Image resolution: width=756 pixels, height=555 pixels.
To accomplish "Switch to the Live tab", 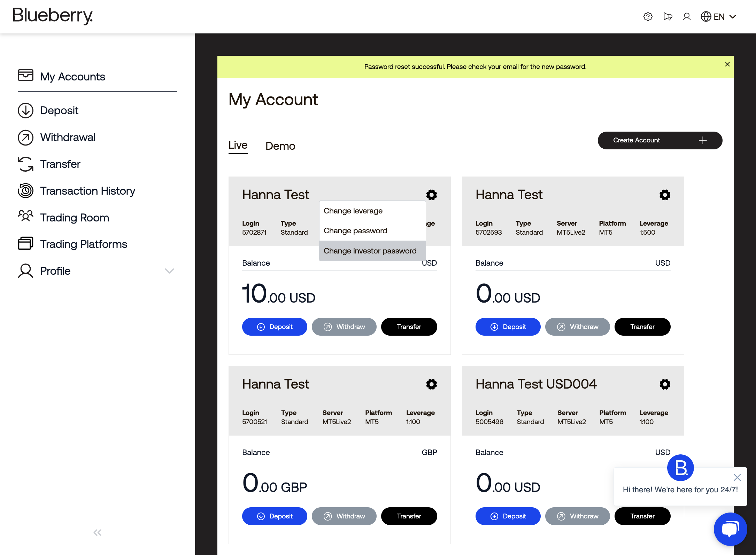I will (x=238, y=145).
